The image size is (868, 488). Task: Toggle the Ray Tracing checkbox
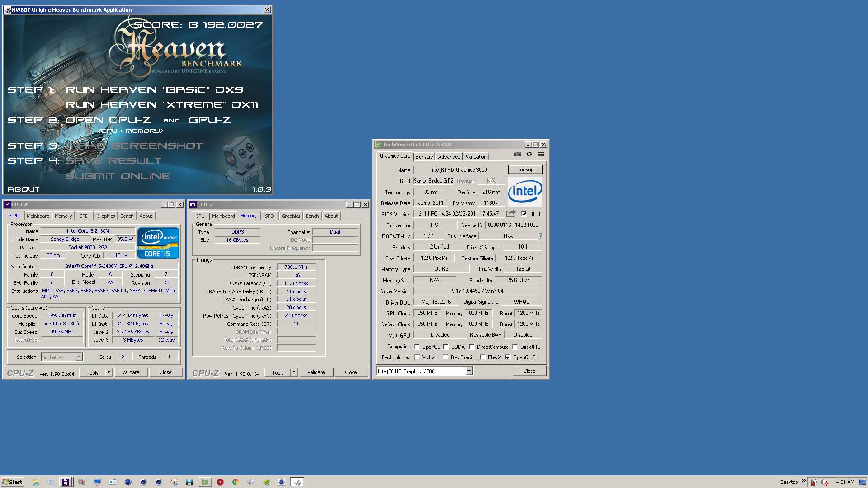445,357
